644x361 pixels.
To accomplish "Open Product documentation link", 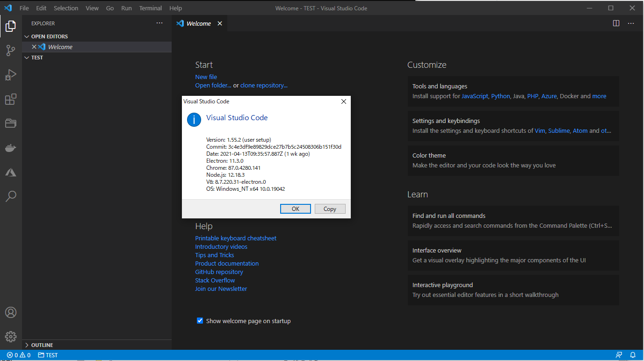I will tap(227, 263).
